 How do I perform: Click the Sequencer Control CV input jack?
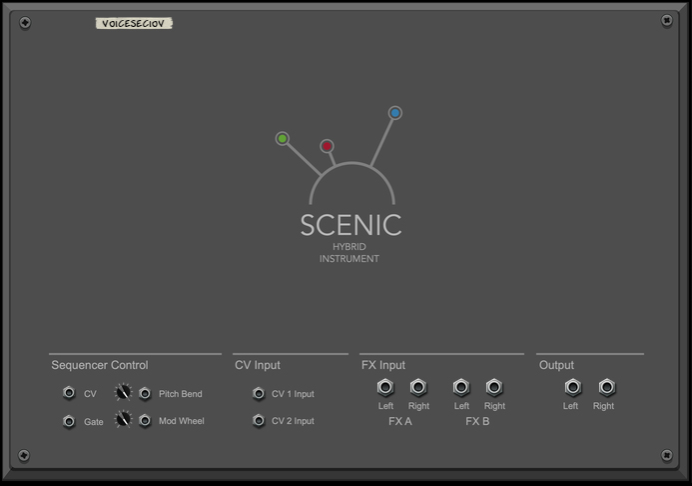tap(69, 392)
